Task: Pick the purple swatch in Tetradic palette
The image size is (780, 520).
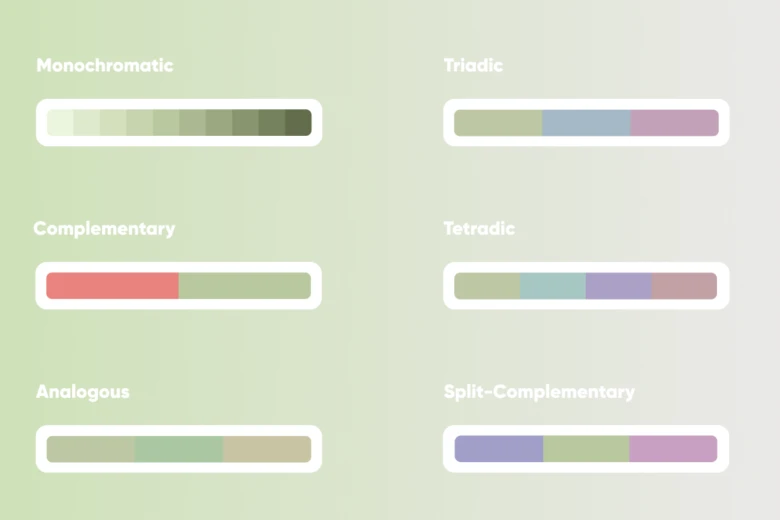Action: [619, 286]
